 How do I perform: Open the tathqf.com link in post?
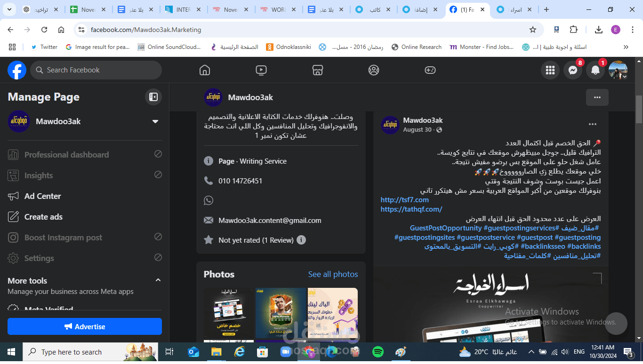[411, 209]
